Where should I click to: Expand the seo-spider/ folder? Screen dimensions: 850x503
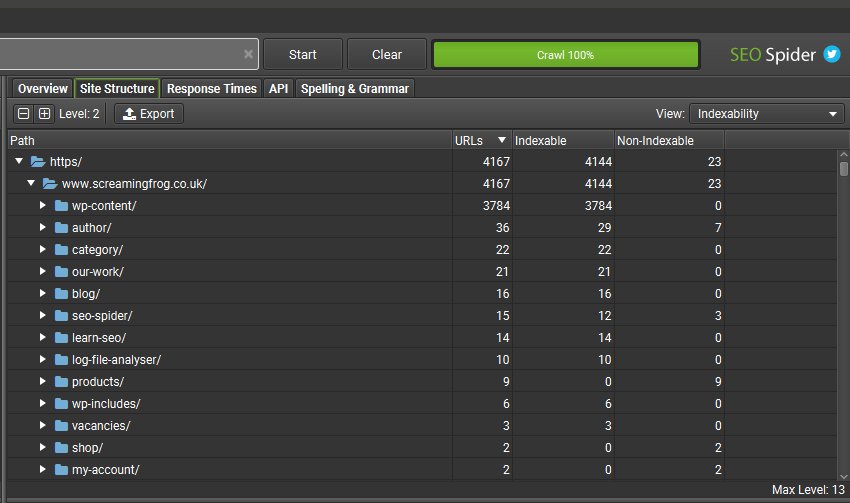pyautogui.click(x=42, y=315)
